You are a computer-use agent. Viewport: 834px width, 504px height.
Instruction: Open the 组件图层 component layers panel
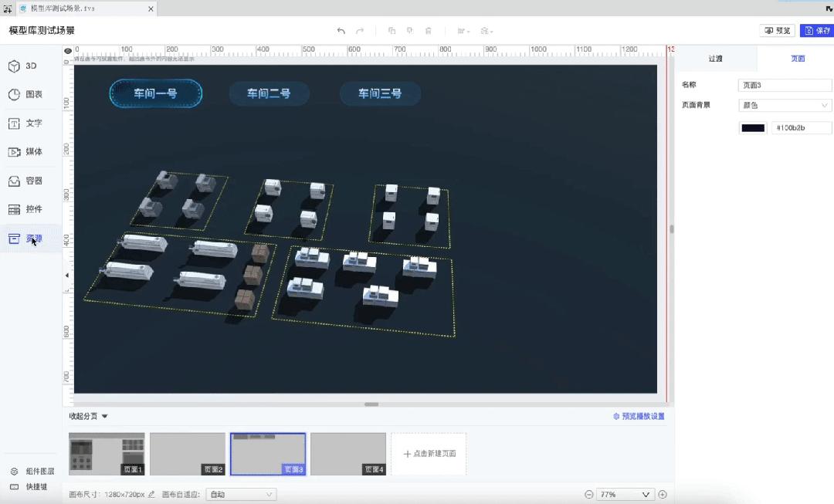31,471
